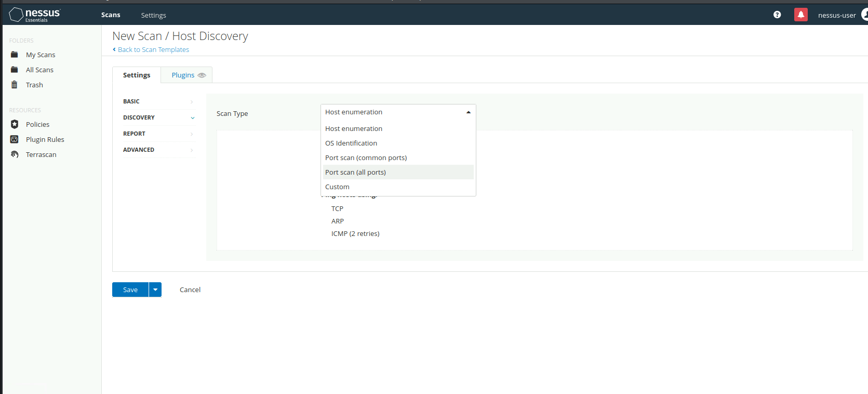The width and height of the screenshot is (868, 394).
Task: Open the red notifications bell
Action: 800,15
